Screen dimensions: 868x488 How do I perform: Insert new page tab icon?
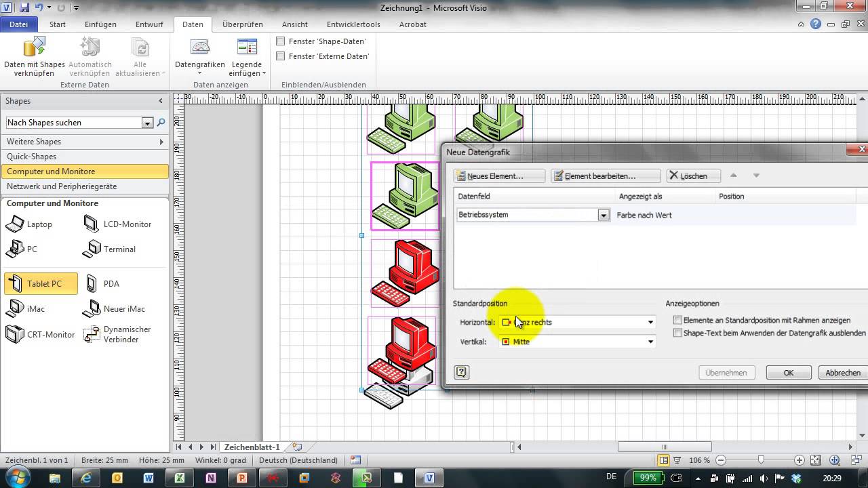(297, 447)
